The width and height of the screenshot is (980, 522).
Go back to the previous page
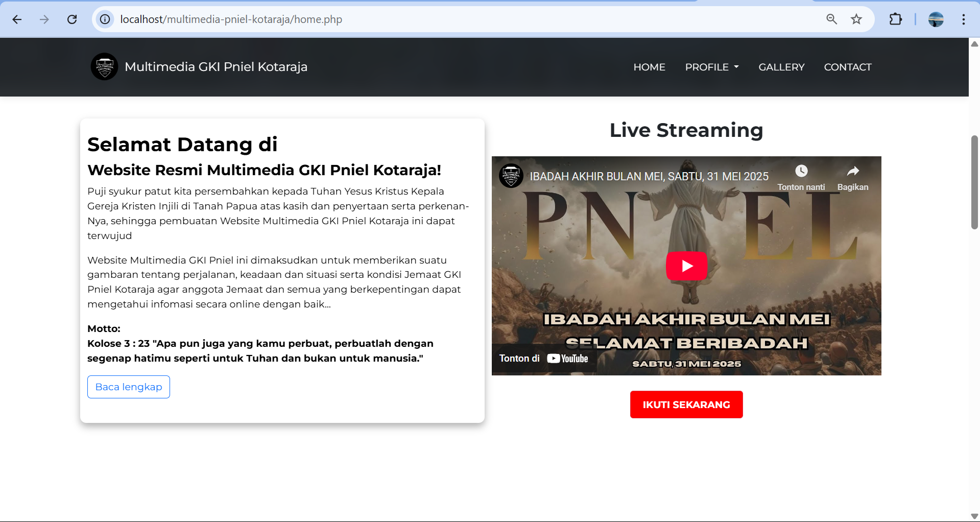pos(17,19)
